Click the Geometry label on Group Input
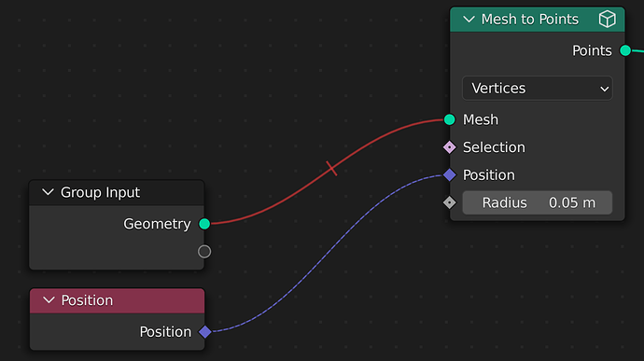The width and height of the screenshot is (644, 361). (157, 224)
